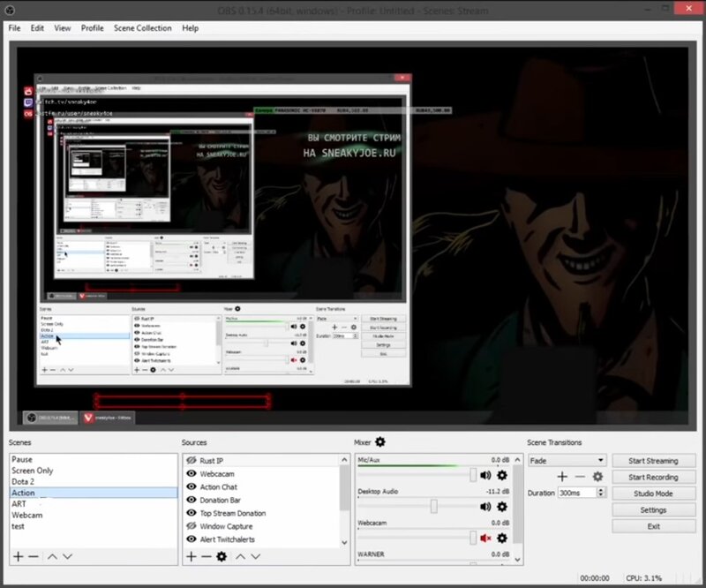This screenshot has width=706, height=588.
Task: Click the Vivaldi taskbar item in preview
Action: tap(107, 418)
